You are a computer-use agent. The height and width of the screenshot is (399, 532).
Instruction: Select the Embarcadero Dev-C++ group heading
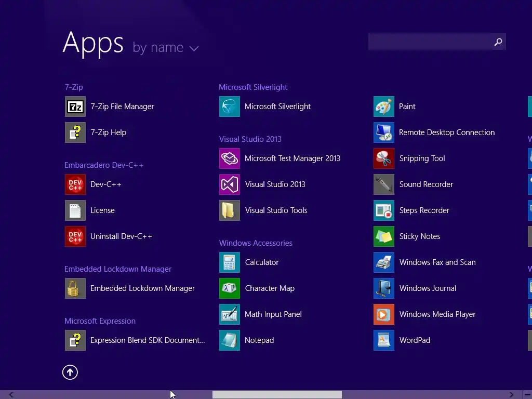tap(104, 165)
